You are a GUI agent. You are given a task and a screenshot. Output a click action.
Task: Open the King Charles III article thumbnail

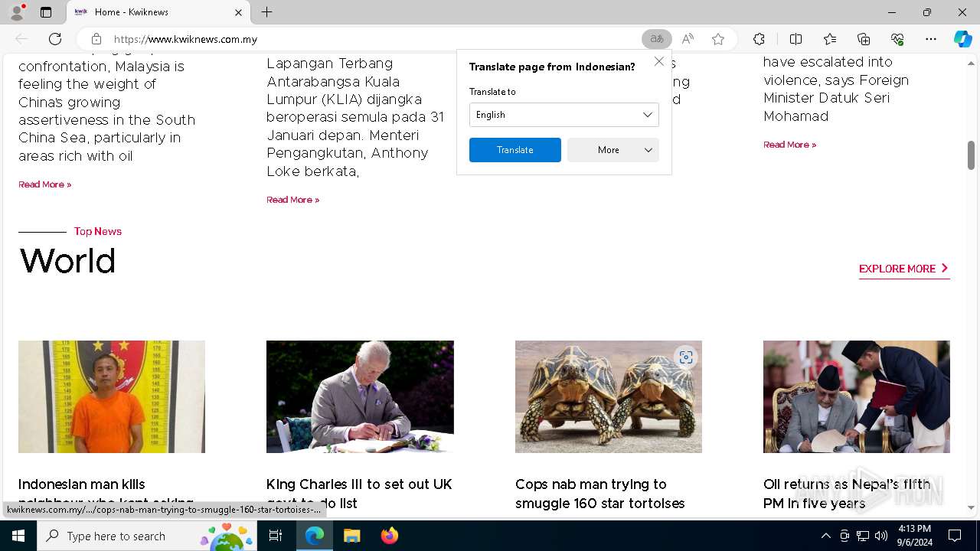(x=360, y=396)
